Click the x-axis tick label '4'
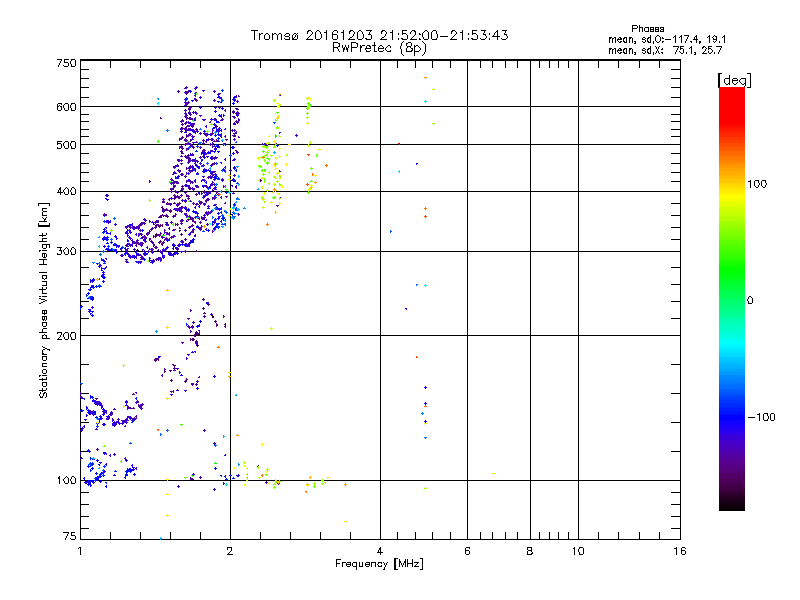This screenshot has width=800, height=600. coord(380,551)
